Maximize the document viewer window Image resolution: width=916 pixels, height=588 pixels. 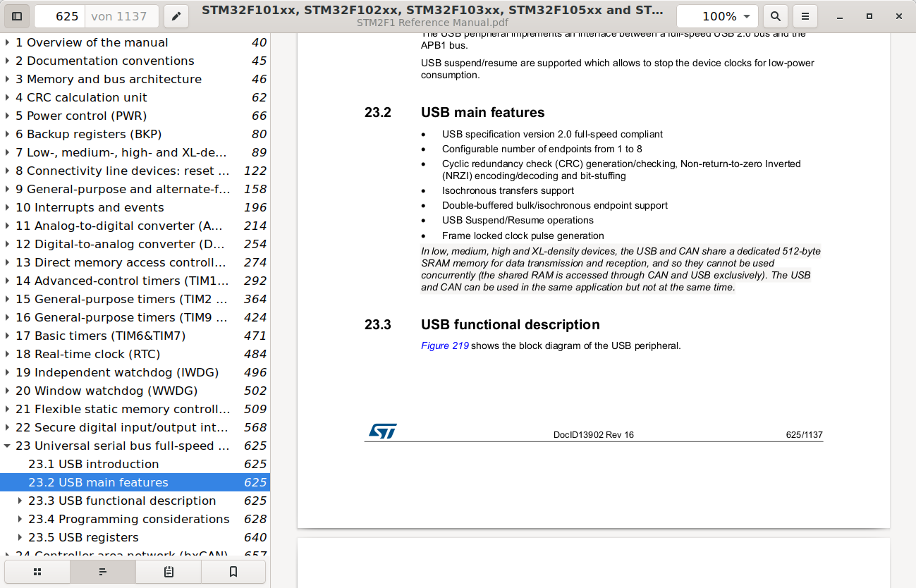[x=869, y=16]
